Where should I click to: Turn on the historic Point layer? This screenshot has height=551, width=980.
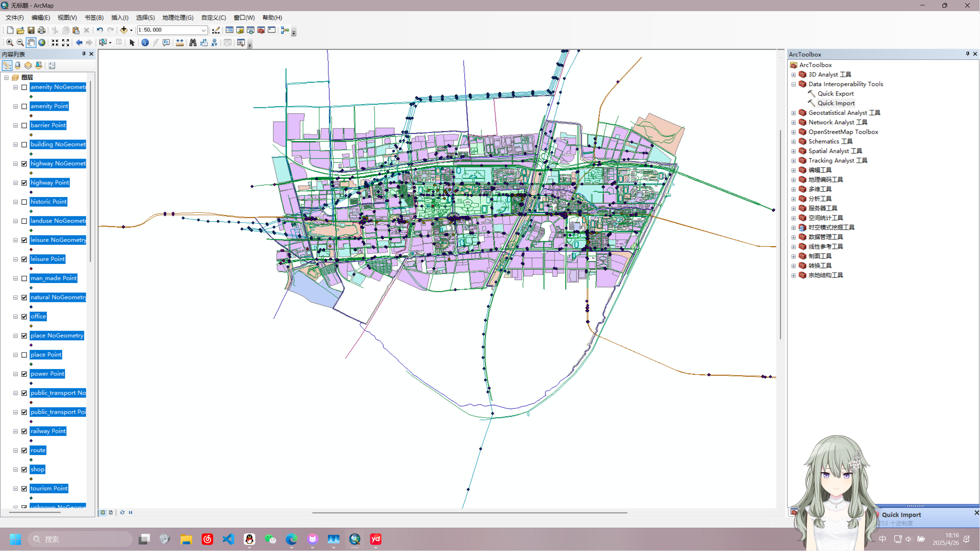pyautogui.click(x=24, y=202)
